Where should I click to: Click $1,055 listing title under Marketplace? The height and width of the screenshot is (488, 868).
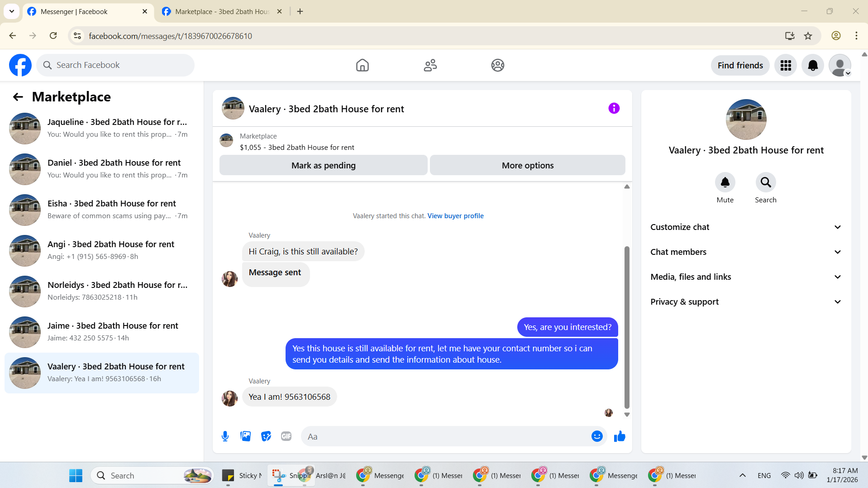297,147
